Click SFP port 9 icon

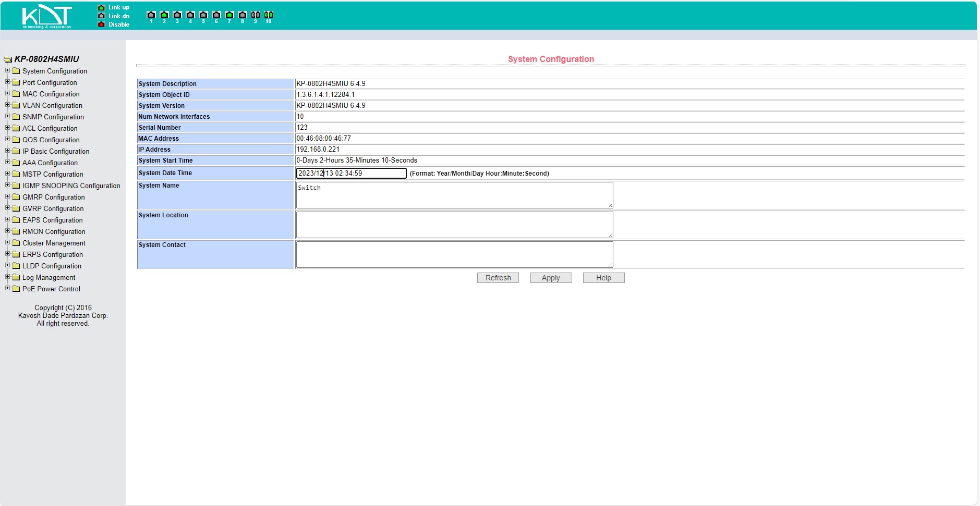tap(256, 15)
